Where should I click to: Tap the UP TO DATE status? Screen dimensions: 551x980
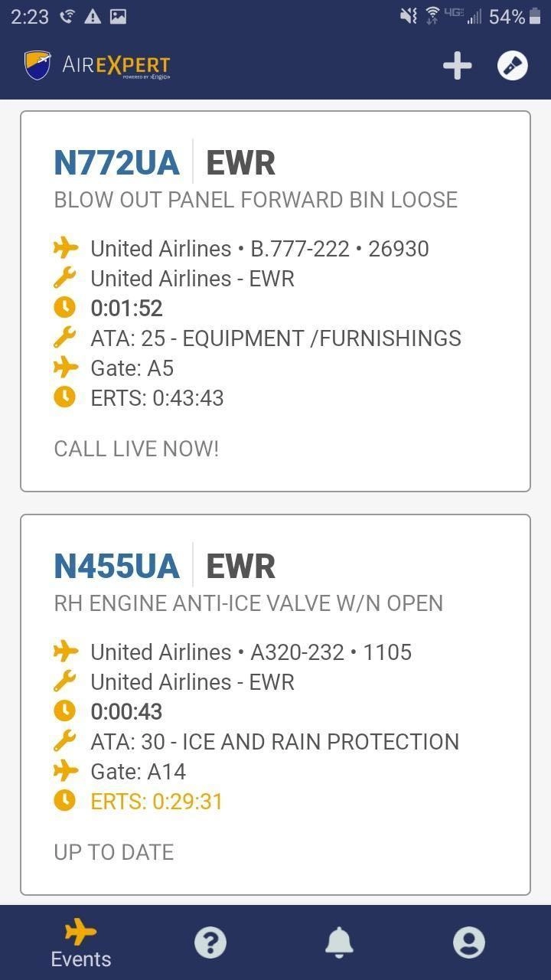113,852
